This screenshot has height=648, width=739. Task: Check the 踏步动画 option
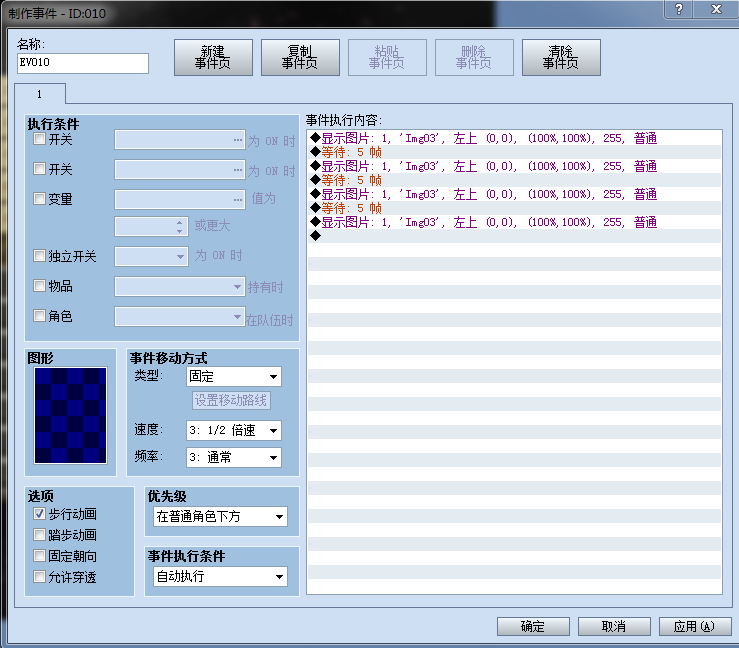point(40,535)
